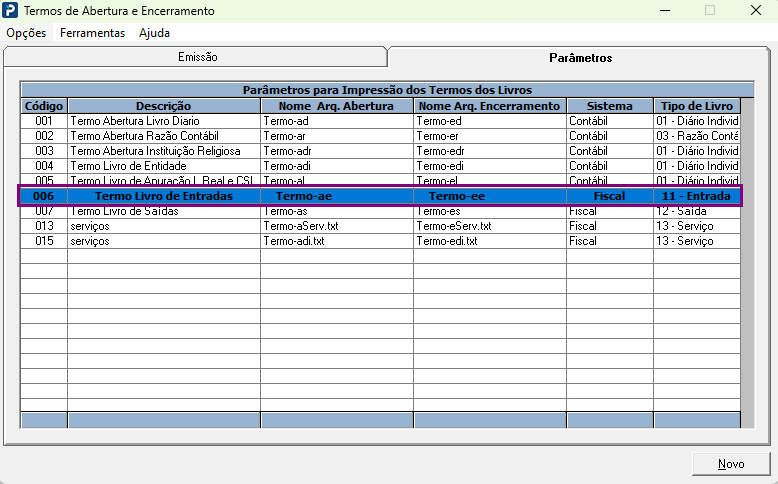Click the Termo-ee cell
This screenshot has width=778, height=484.
tap(489, 196)
